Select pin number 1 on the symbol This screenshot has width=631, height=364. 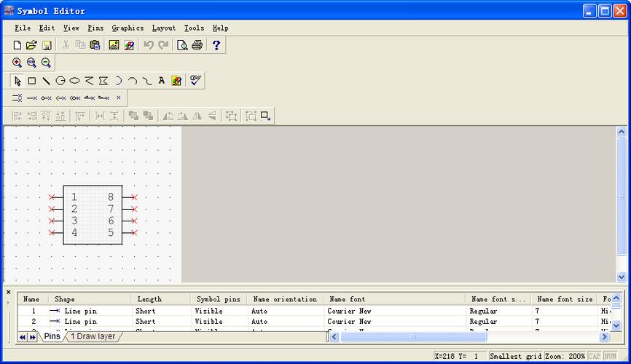74,197
